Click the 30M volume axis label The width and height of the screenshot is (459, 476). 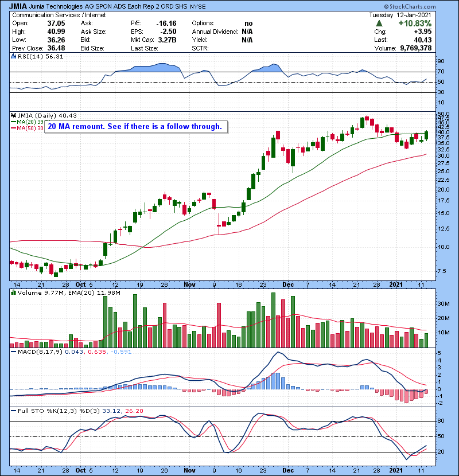pos(443,303)
